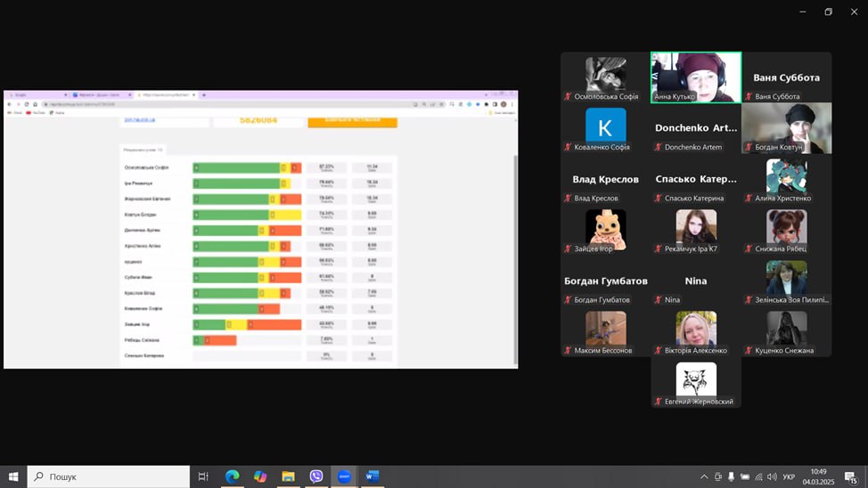This screenshot has width=868, height=488.
Task: Click the Task View icon
Action: (x=203, y=476)
